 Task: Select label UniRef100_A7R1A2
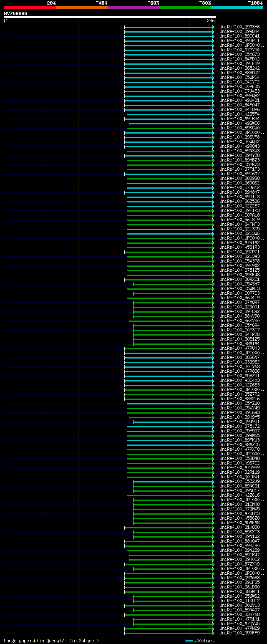[239, 242]
